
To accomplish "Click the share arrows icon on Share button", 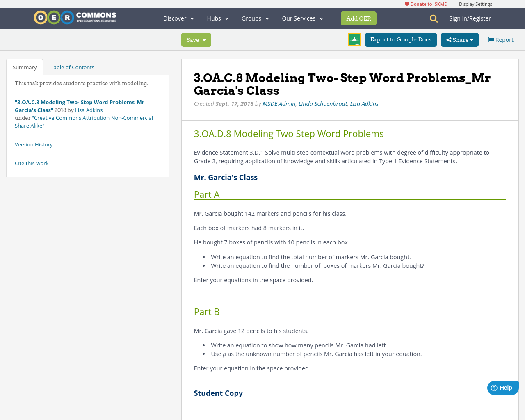I will coord(450,39).
